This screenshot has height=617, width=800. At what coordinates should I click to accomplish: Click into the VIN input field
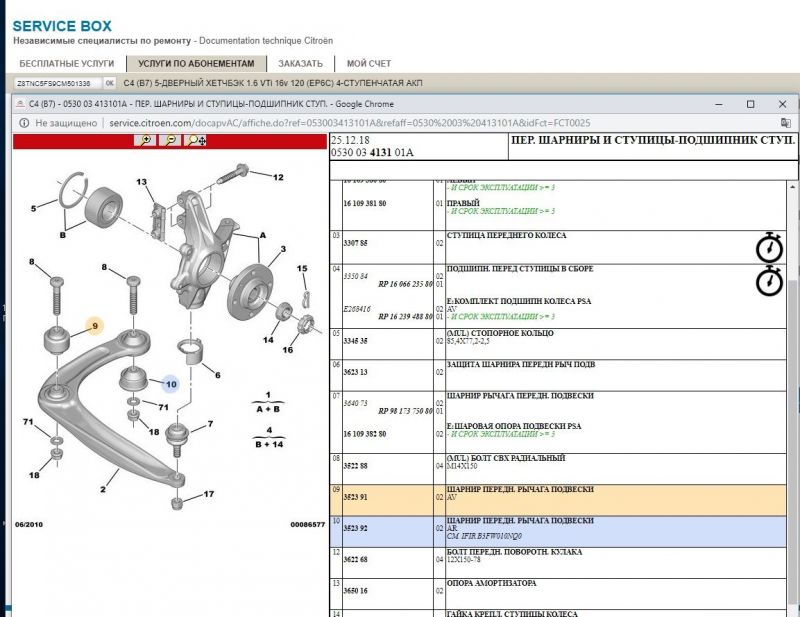[x=53, y=83]
